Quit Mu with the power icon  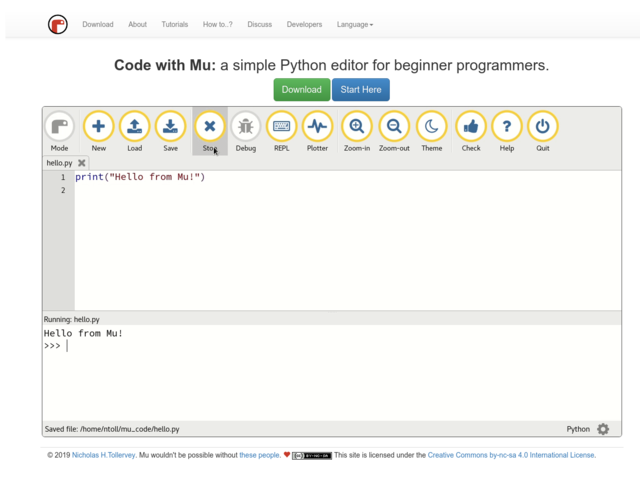click(542, 126)
